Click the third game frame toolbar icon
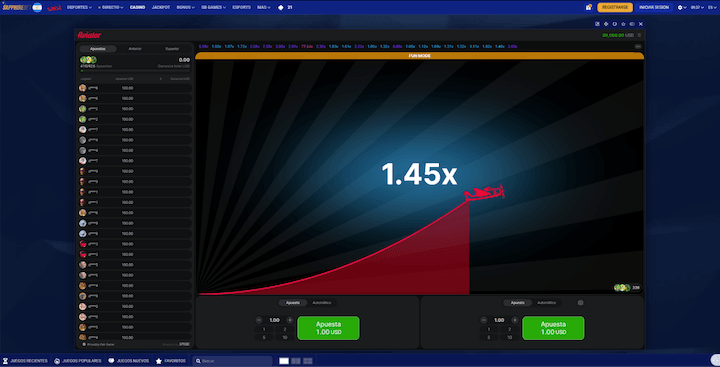This screenshot has height=367, width=720. 615,24
